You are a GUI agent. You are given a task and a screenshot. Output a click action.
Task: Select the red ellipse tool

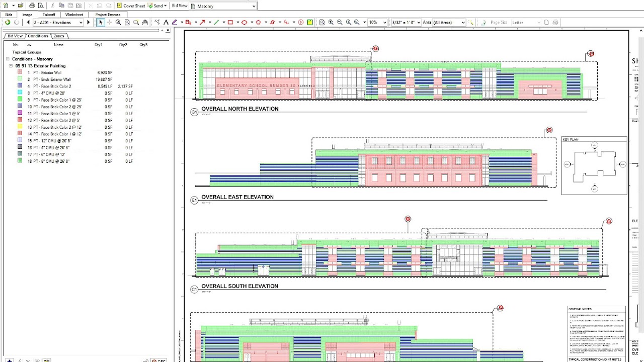tap(244, 22)
